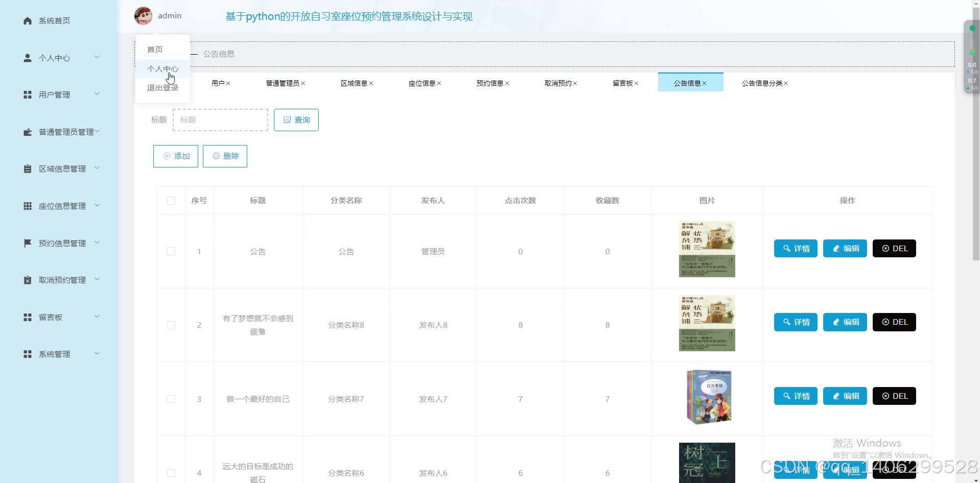This screenshot has width=980, height=483.
Task: Click DEL for row 3
Action: coord(894,396)
